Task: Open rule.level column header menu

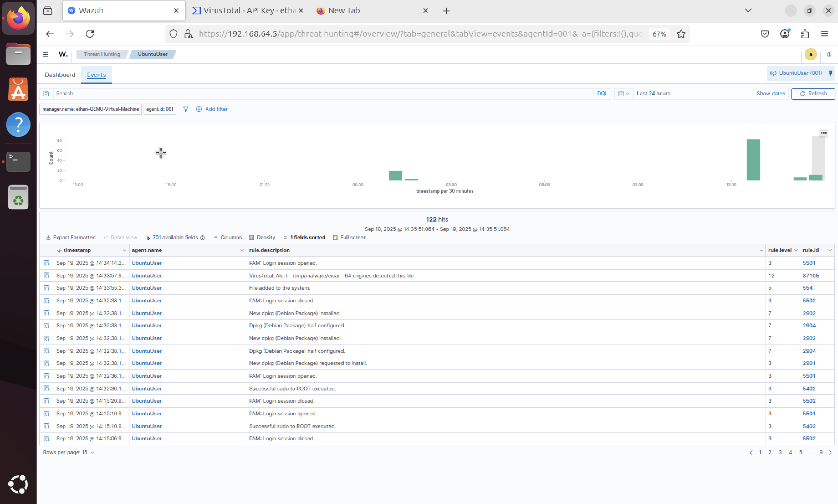Action: click(x=796, y=250)
